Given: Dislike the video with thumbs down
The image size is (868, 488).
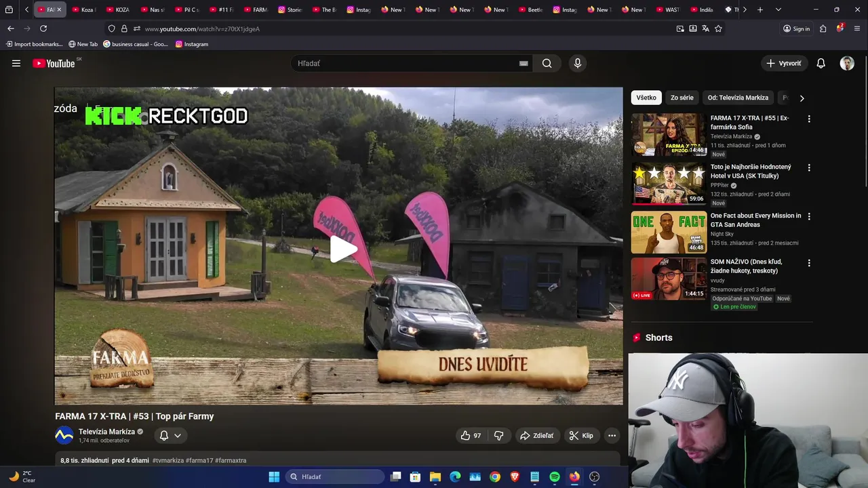Looking at the screenshot, I should 499,435.
